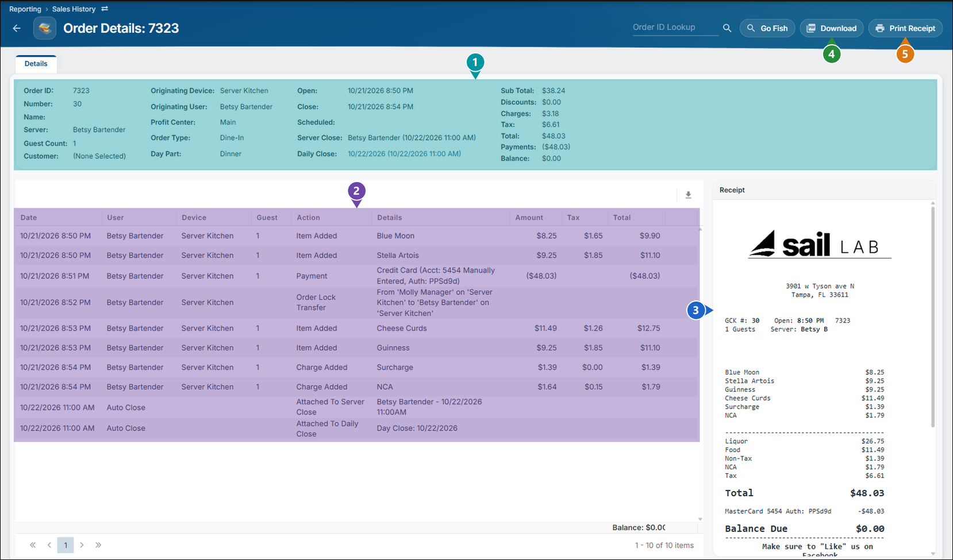This screenshot has height=560, width=953.
Task: Click Server Close Betsy Bartender value
Action: coord(412,138)
